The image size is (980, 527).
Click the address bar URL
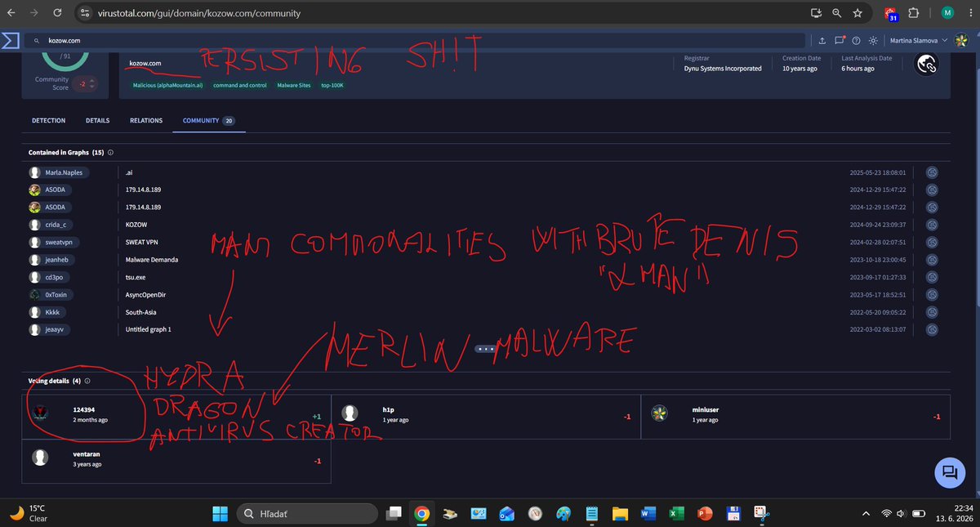point(198,14)
